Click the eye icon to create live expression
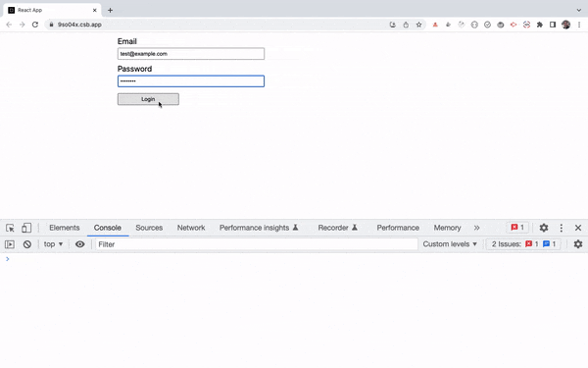This screenshot has width=588, height=368. [80, 244]
